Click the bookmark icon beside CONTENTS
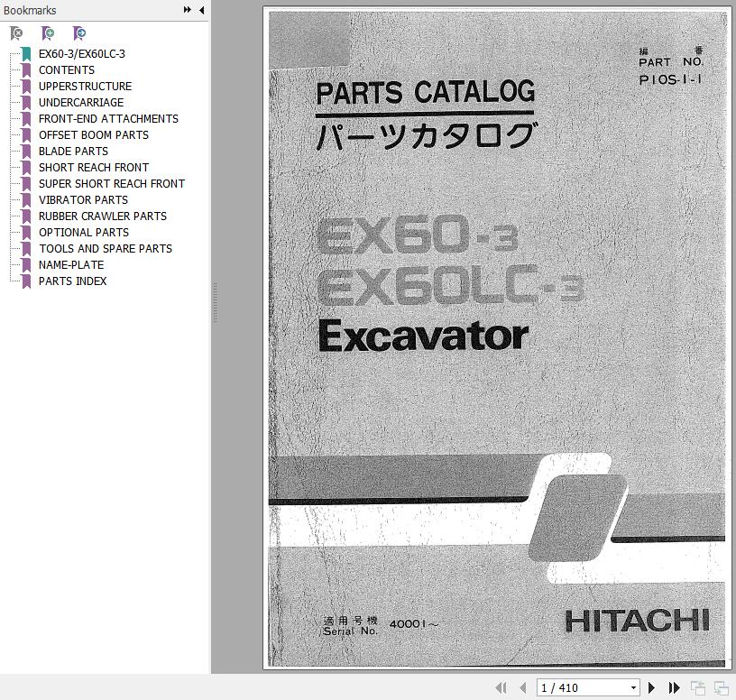 coord(26,70)
